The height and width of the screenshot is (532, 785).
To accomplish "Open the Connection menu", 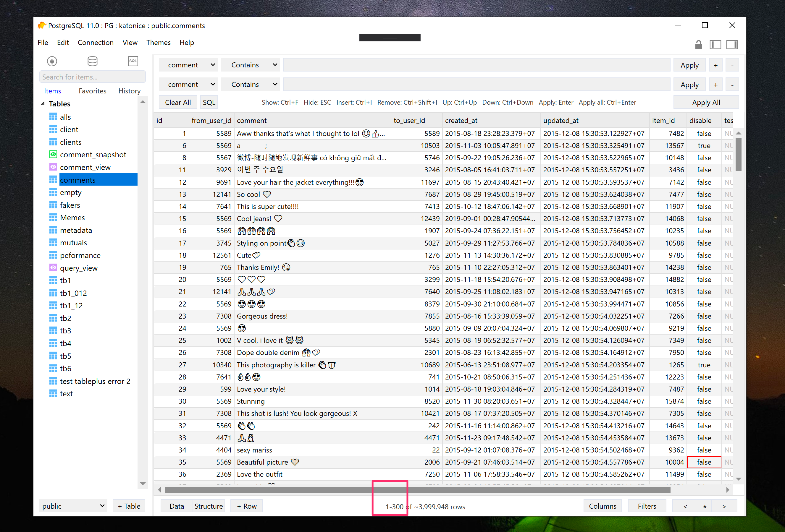I will pyautogui.click(x=96, y=43).
